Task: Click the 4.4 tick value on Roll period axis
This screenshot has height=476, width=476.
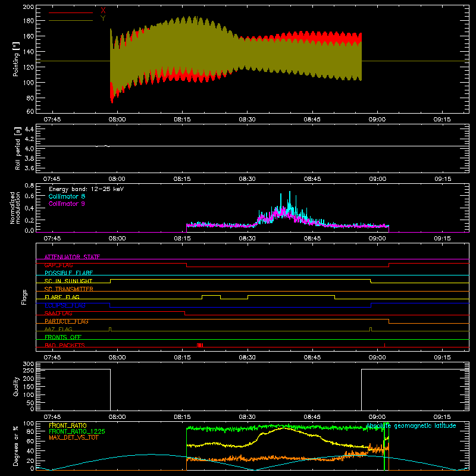Action: point(29,129)
